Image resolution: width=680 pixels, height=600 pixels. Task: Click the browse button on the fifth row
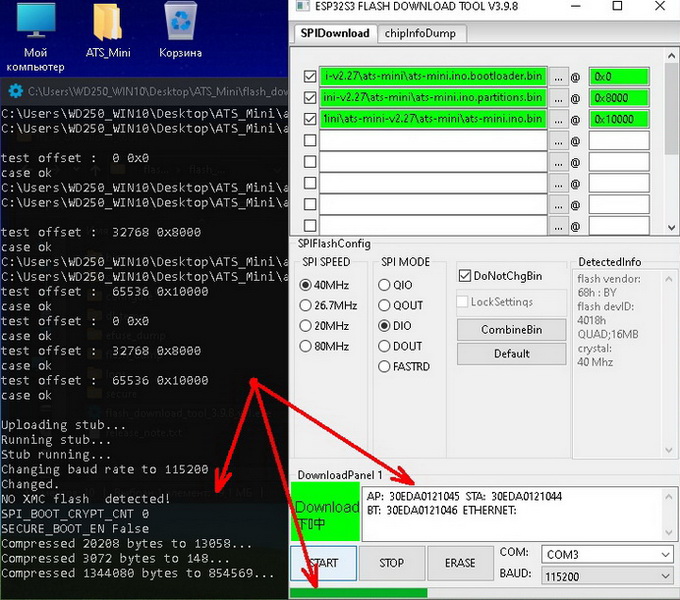click(559, 163)
